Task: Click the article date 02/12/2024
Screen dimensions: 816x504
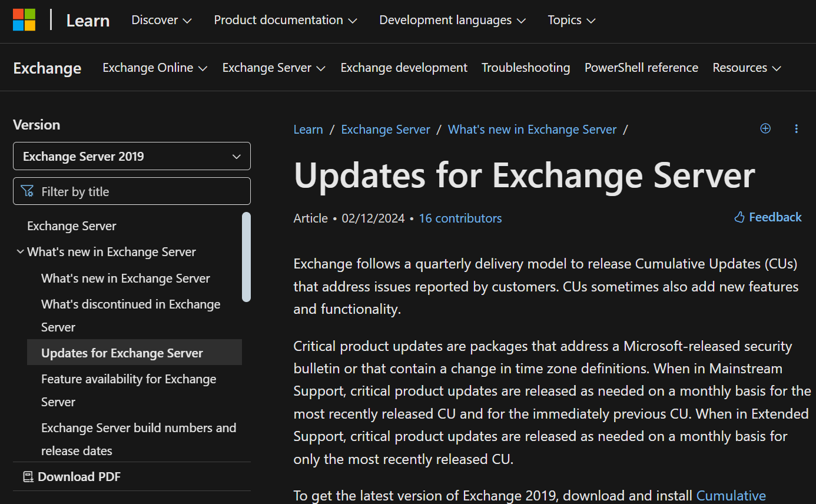Action: coord(373,218)
